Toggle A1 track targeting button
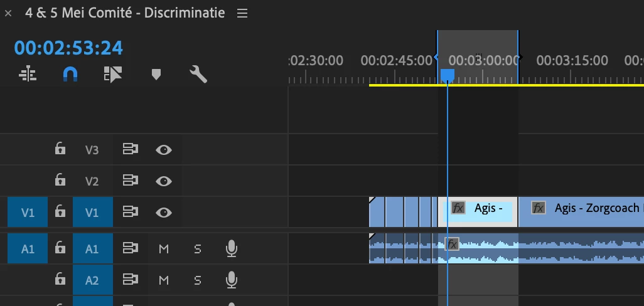Screen dimensions: 644x306 click(x=93, y=248)
